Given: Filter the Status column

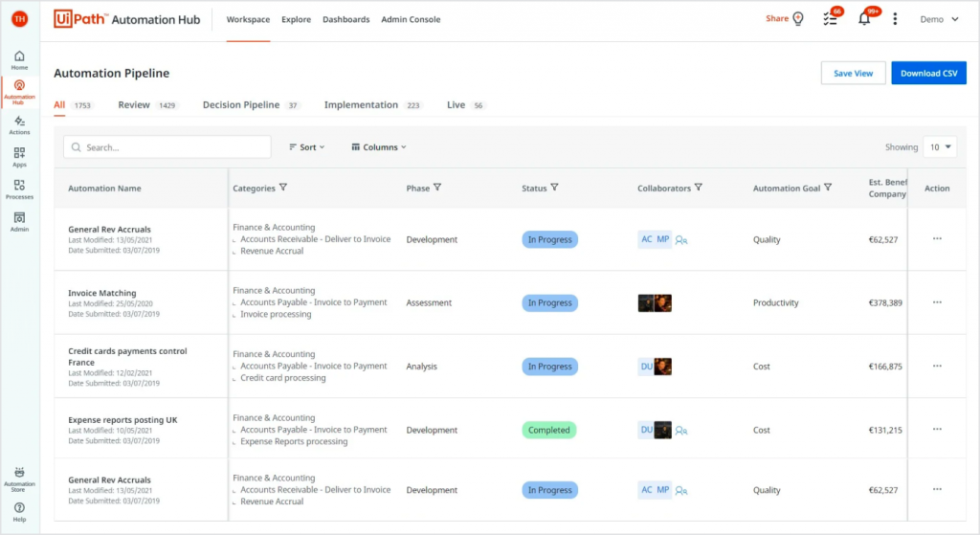Looking at the screenshot, I should 554,188.
